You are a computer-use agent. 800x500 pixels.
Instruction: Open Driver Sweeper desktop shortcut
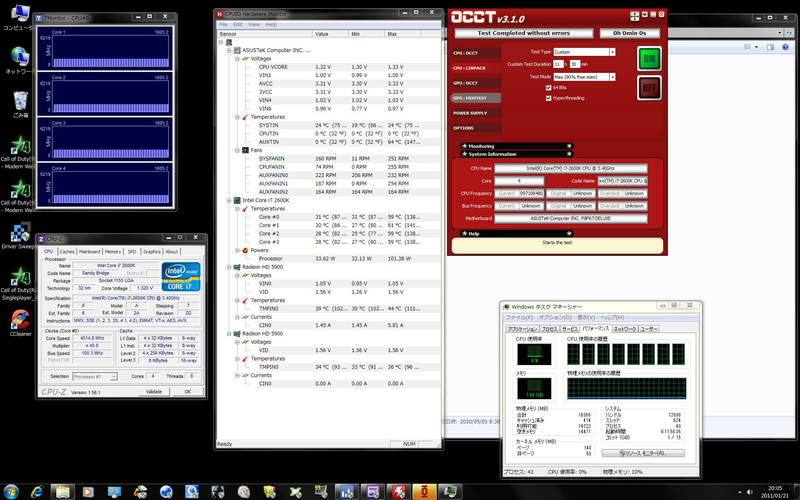pos(19,236)
